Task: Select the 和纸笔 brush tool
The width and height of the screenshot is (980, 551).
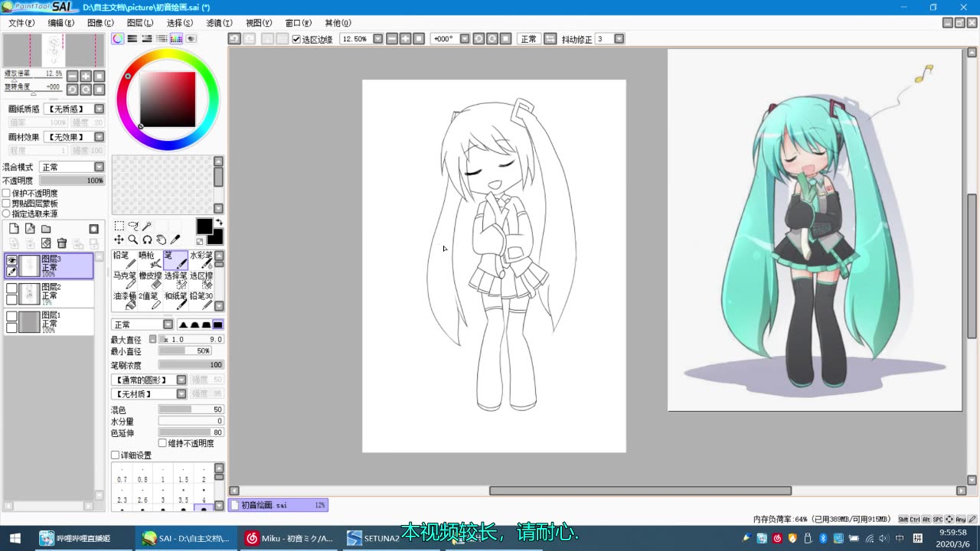Action: click(175, 301)
